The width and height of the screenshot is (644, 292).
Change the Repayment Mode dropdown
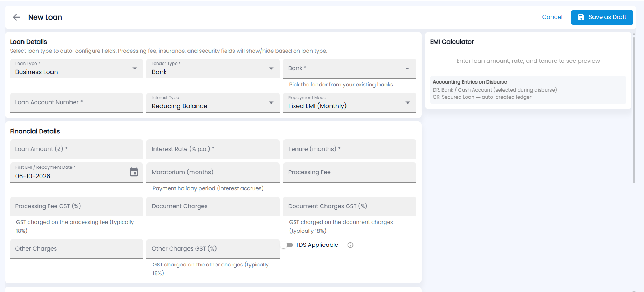350,102
